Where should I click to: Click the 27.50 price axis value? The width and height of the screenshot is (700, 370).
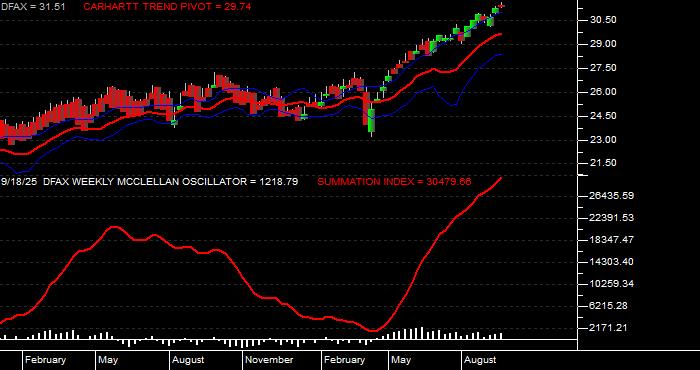603,68
